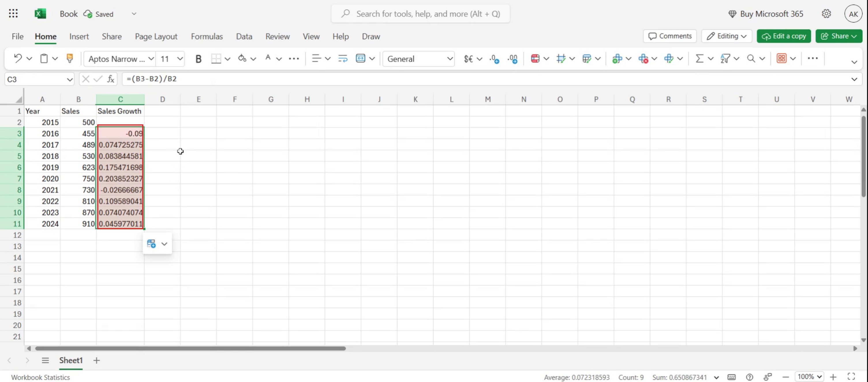
Task: Click the Sort and Filter icon
Action: pos(725,59)
